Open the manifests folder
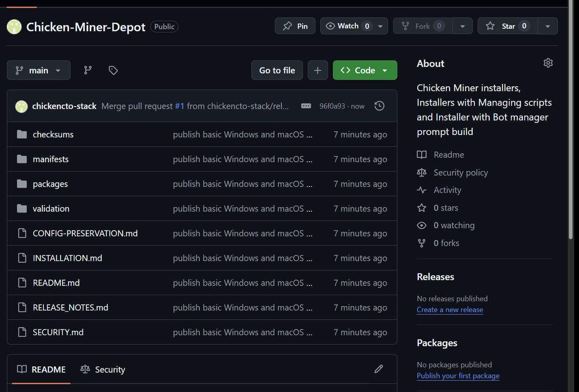Image resolution: width=579 pixels, height=392 pixels. click(x=51, y=159)
